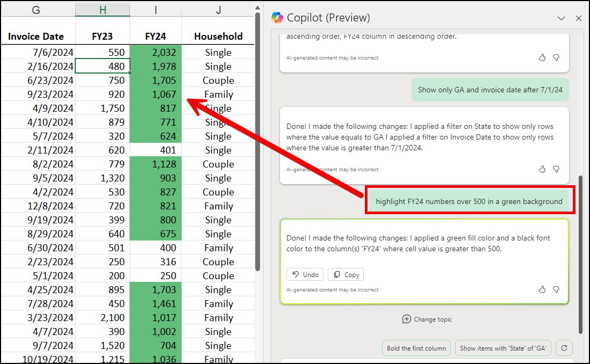Select the FY24 column header I
Viewport: 590px width, 364px height.
[155, 9]
